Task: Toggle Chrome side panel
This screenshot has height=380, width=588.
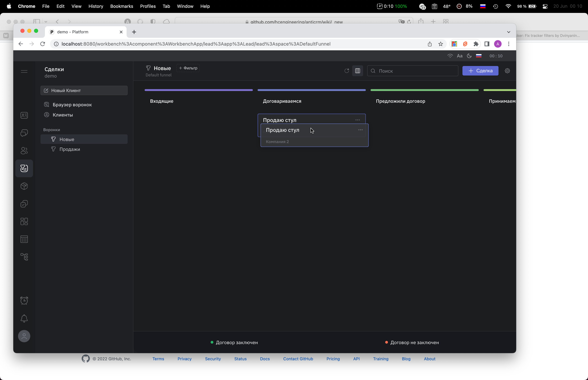Action: tap(487, 44)
